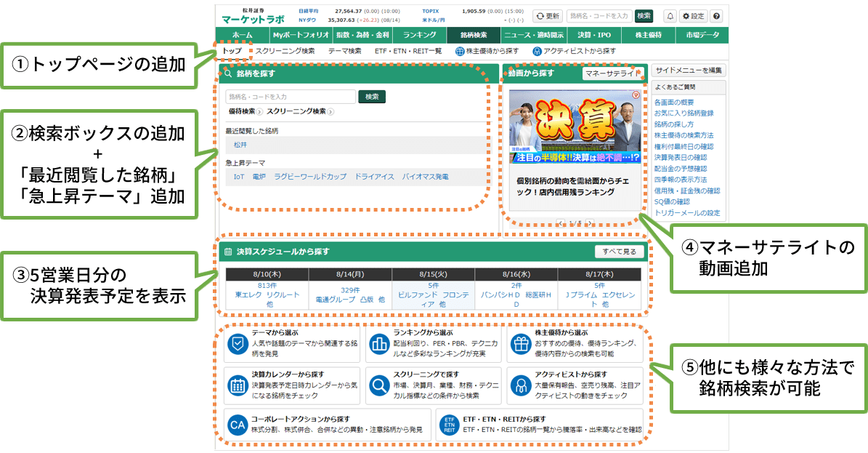
Task: Open 2件 earnings for 8/16
Action: (x=516, y=286)
